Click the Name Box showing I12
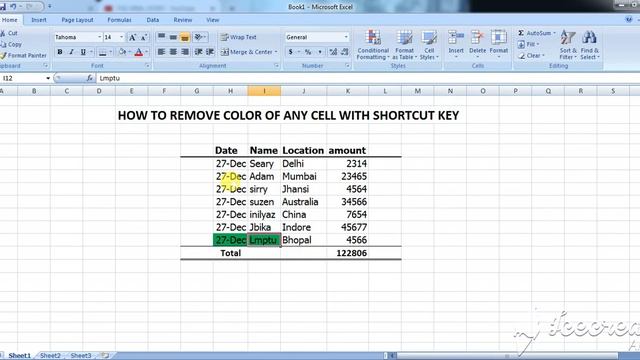Screen dimensions: 640x360 click(x=22, y=78)
